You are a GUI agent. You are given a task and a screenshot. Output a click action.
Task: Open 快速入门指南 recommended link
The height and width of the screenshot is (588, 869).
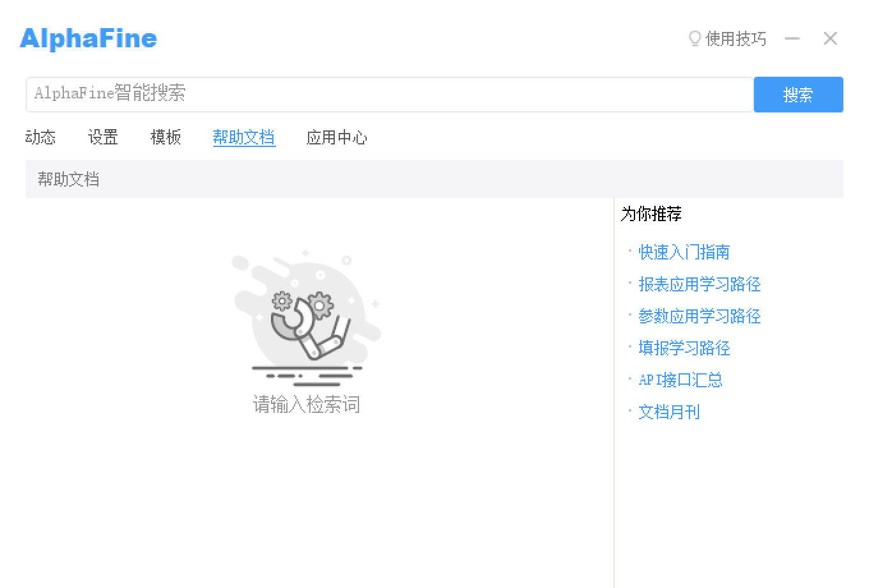(x=684, y=252)
